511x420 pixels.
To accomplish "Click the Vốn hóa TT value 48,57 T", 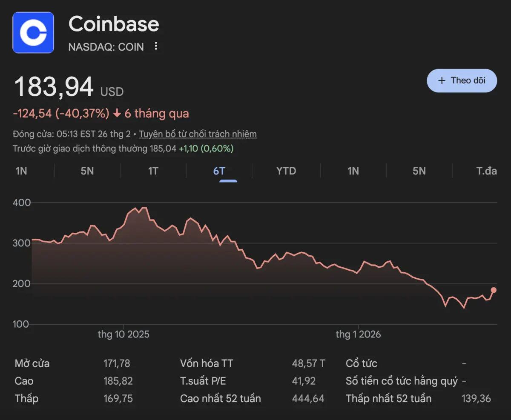I will [x=308, y=363].
